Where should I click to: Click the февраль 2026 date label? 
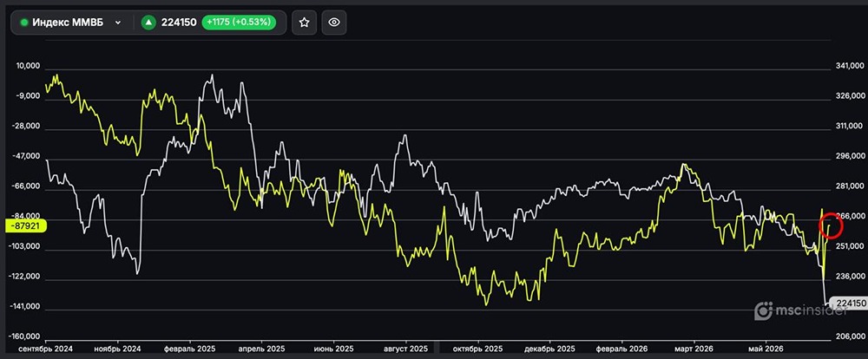click(622, 349)
